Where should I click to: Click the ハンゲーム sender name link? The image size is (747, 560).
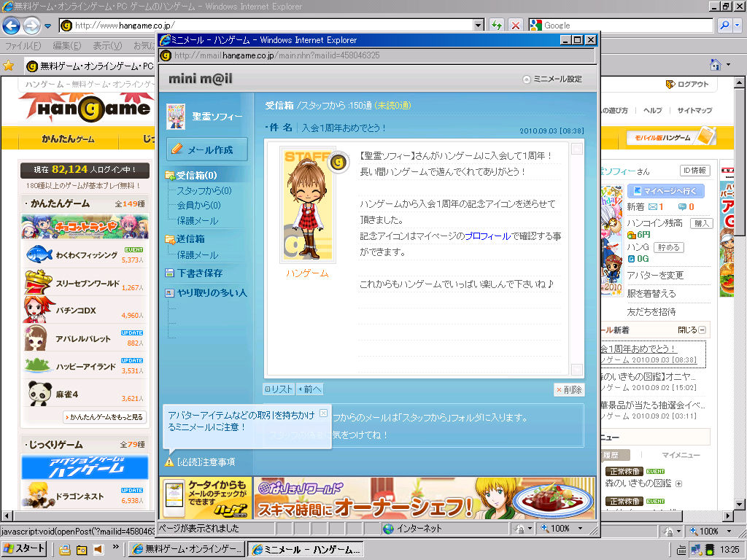click(x=307, y=273)
